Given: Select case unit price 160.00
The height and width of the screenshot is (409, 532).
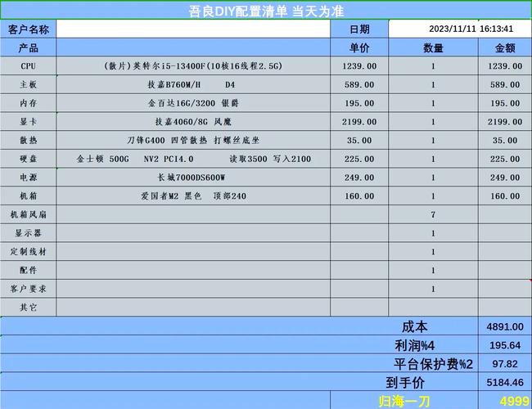Looking at the screenshot, I should (x=359, y=196).
